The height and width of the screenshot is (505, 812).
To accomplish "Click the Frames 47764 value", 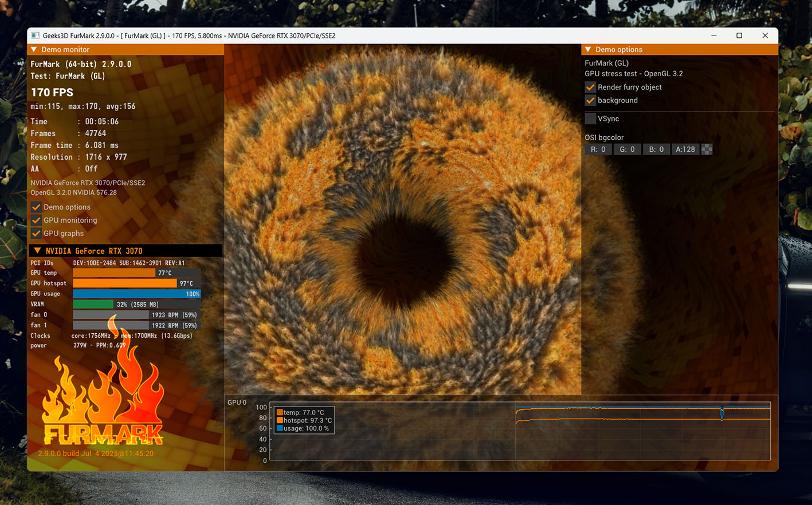I will click(x=96, y=133).
